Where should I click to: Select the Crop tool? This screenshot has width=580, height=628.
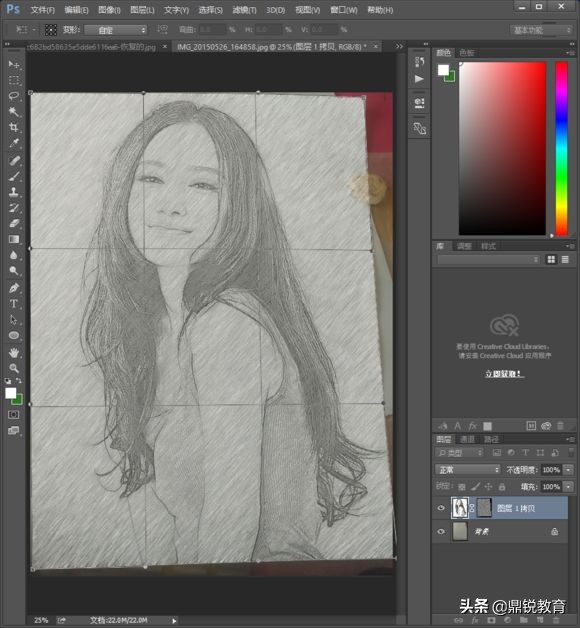(14, 127)
